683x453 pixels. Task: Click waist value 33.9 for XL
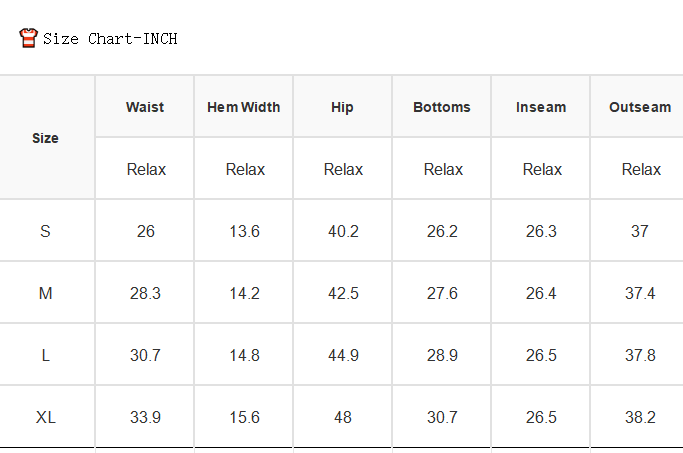(145, 417)
